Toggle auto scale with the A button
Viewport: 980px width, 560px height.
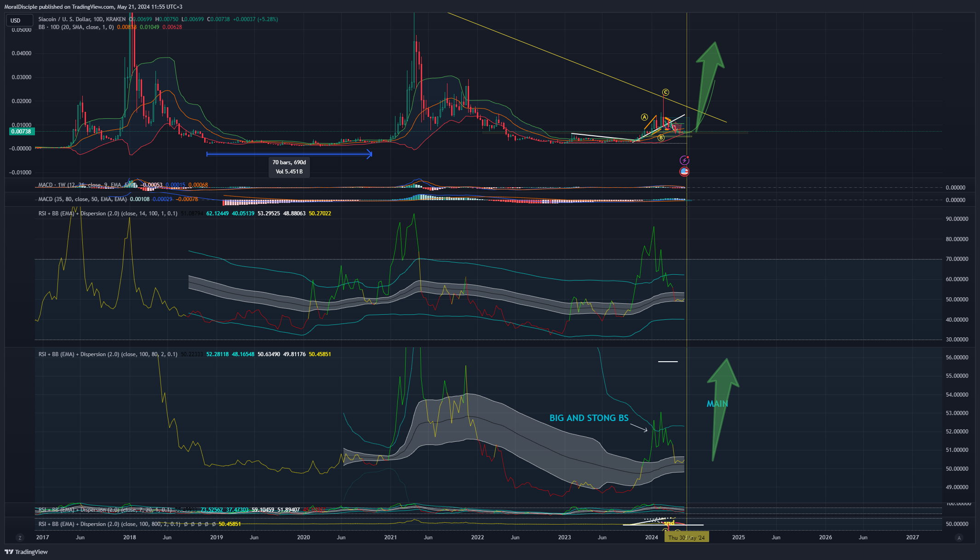(959, 537)
